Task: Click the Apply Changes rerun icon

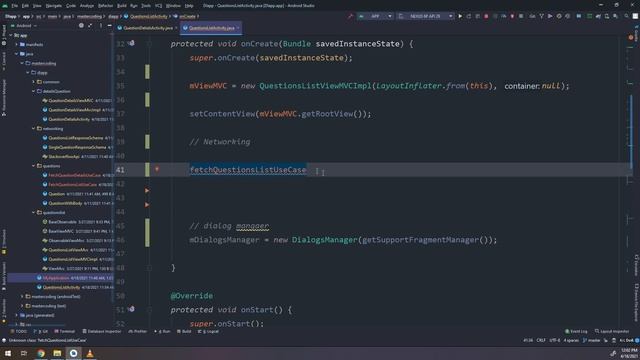Action: pyautogui.click(x=469, y=16)
